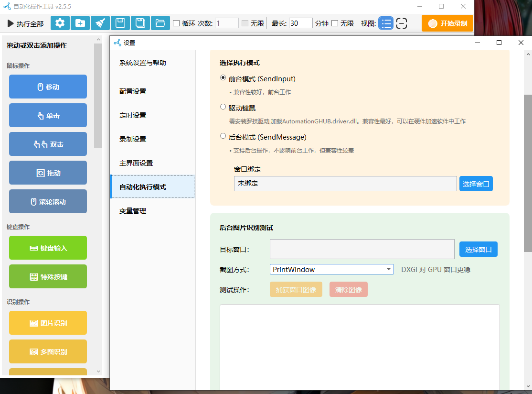Click the first save disk icon
This screenshot has height=394, width=532.
point(120,23)
